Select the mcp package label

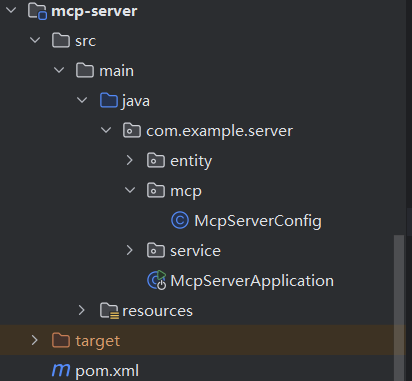(186, 192)
